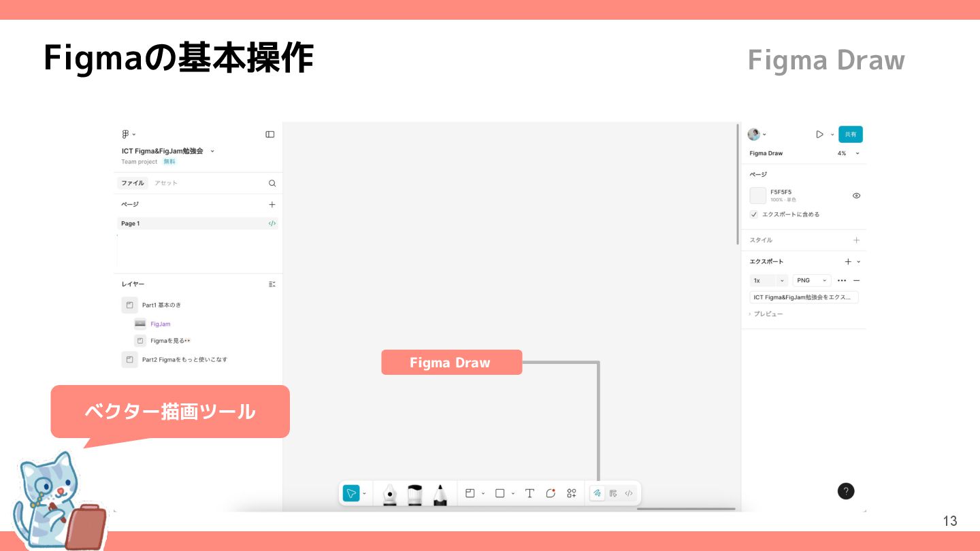Switch to Dev Mode in toolbar
The image size is (980, 551).
629,493
